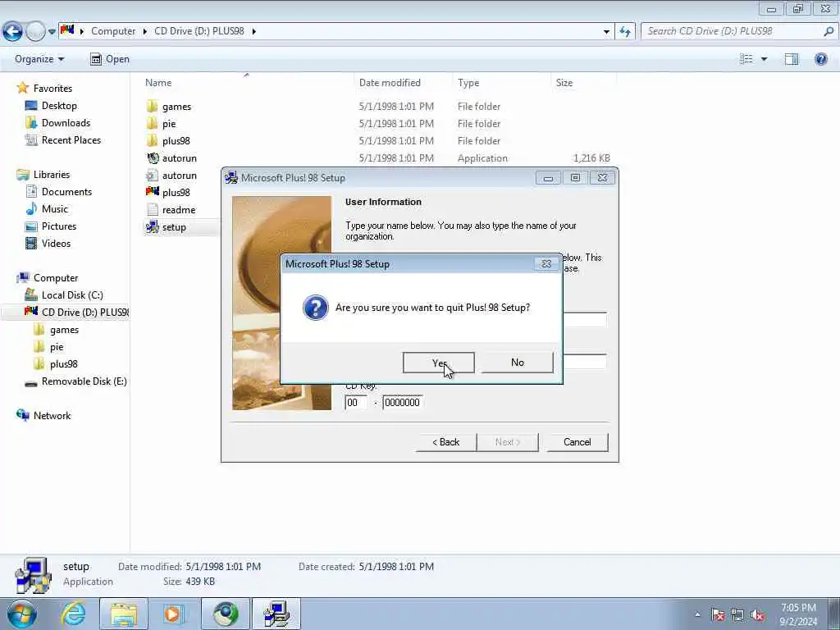840x630 pixels.
Task: Expand breadcrumb arrow after PLUS98
Action: 254,31
